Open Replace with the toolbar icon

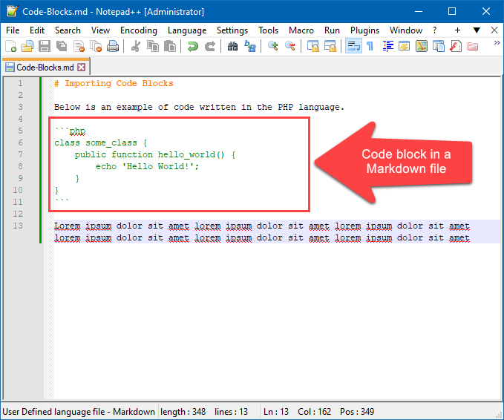250,46
